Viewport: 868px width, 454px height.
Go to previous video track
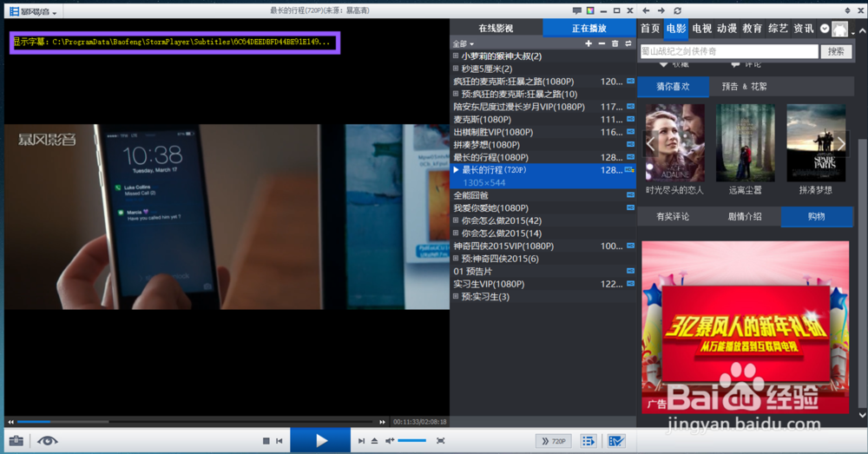pos(279,441)
